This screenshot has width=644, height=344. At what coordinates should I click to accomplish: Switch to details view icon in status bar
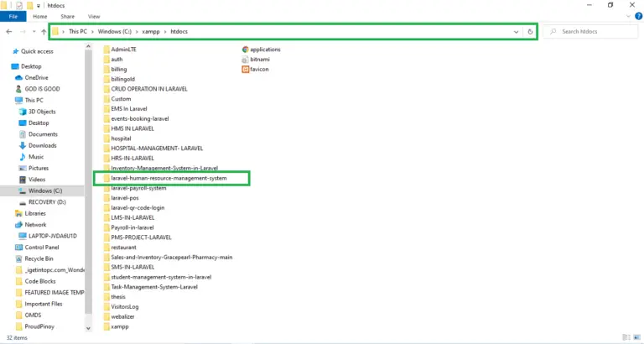click(x=626, y=337)
